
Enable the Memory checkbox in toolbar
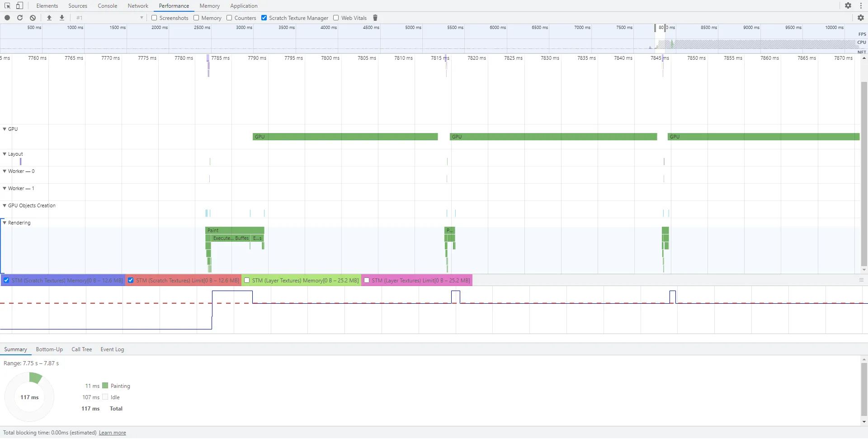pyautogui.click(x=196, y=18)
